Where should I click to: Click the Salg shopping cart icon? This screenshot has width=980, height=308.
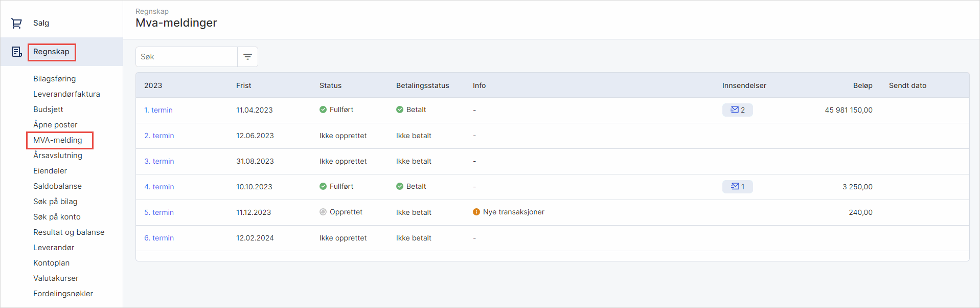click(16, 23)
